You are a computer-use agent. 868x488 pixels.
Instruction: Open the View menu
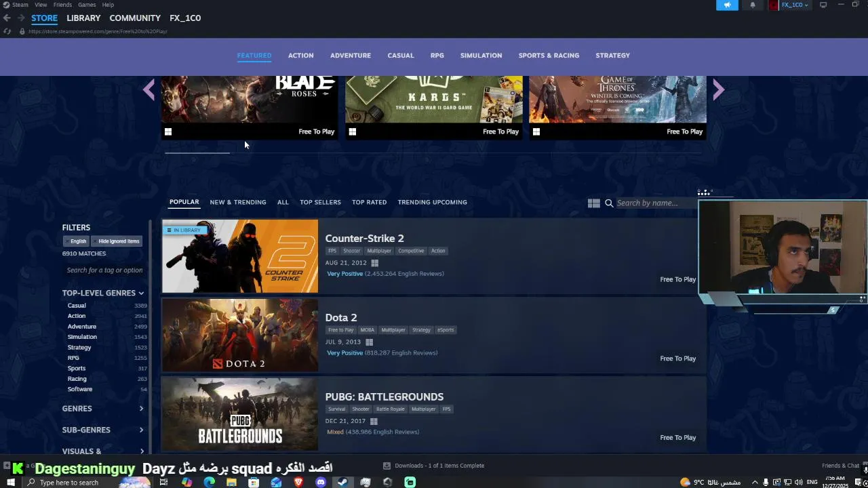click(41, 5)
